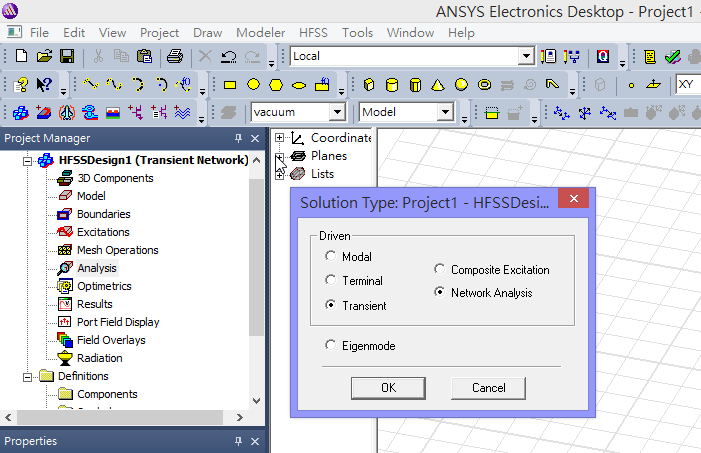Select the Composite Excitation option

click(x=439, y=269)
